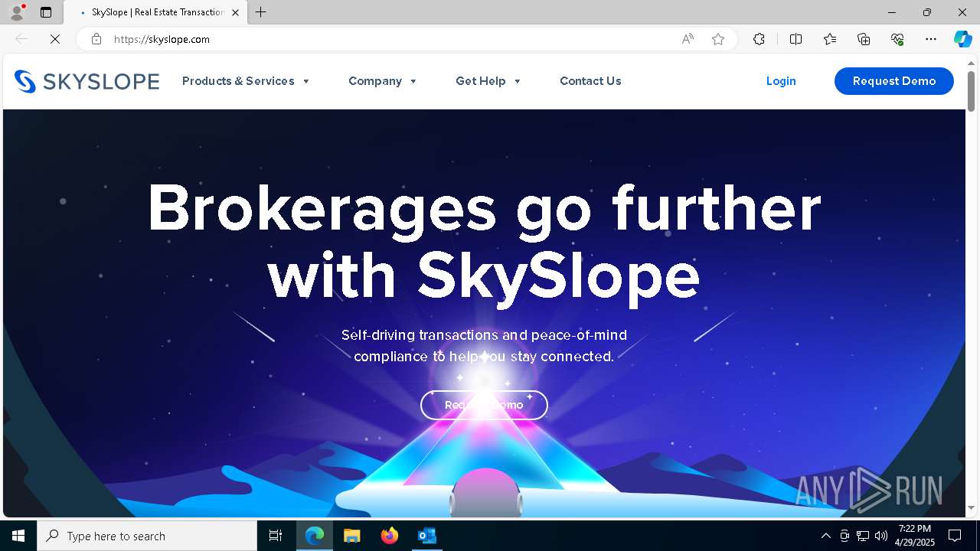Image resolution: width=980 pixels, height=551 pixels.
Task: Open the Favorites list icon
Action: tap(830, 39)
